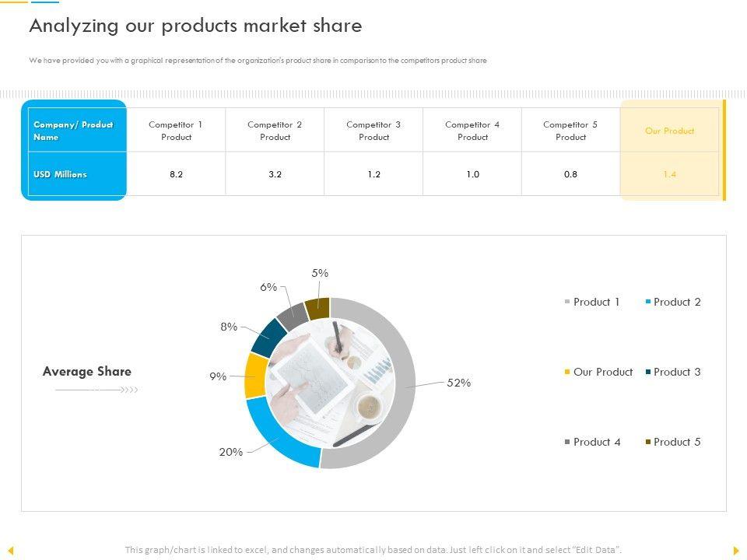The width and height of the screenshot is (747, 560).
Task: Click the Product 5 legend color swatch
Action: [648, 442]
